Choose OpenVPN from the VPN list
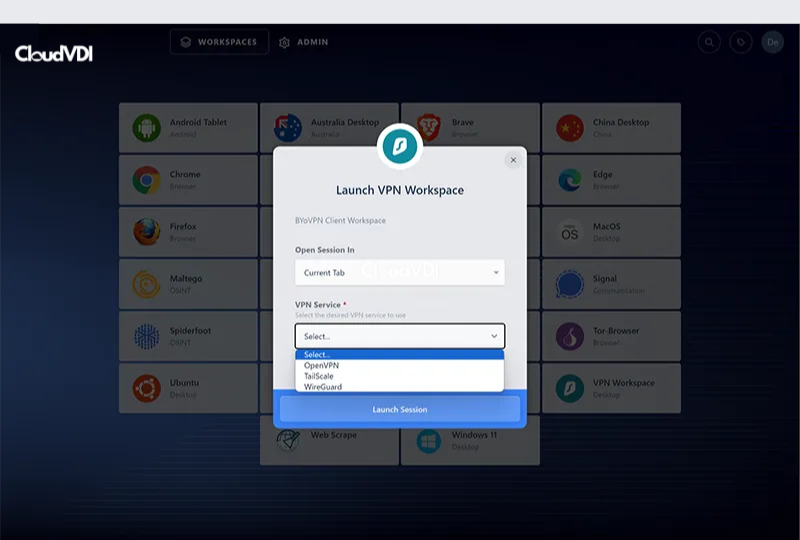This screenshot has height=540, width=800. (x=322, y=366)
